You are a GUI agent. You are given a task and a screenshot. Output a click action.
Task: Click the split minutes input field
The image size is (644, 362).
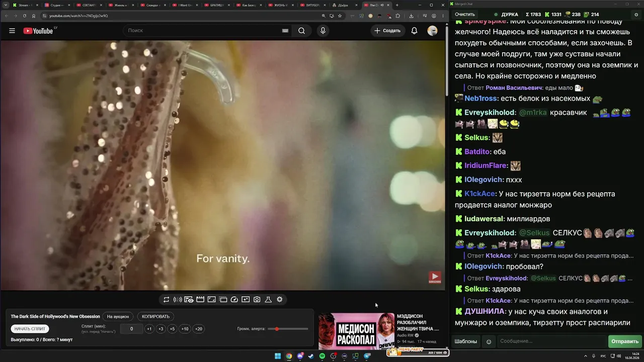132,329
